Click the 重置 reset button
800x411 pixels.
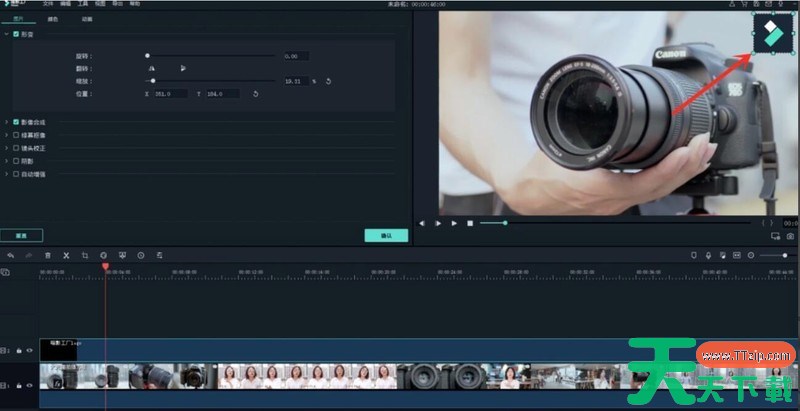(x=21, y=235)
